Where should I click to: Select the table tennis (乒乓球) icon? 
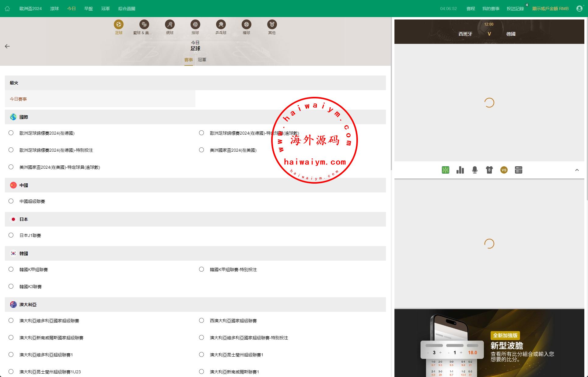[x=221, y=24]
